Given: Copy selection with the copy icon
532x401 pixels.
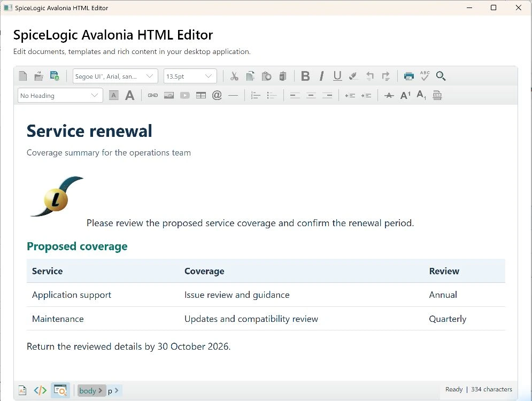Looking at the screenshot, I should point(250,76).
